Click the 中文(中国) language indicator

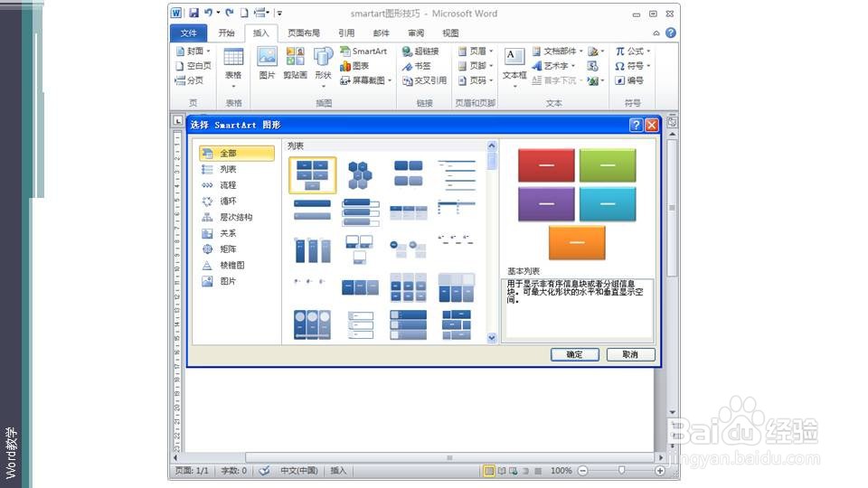(x=299, y=471)
